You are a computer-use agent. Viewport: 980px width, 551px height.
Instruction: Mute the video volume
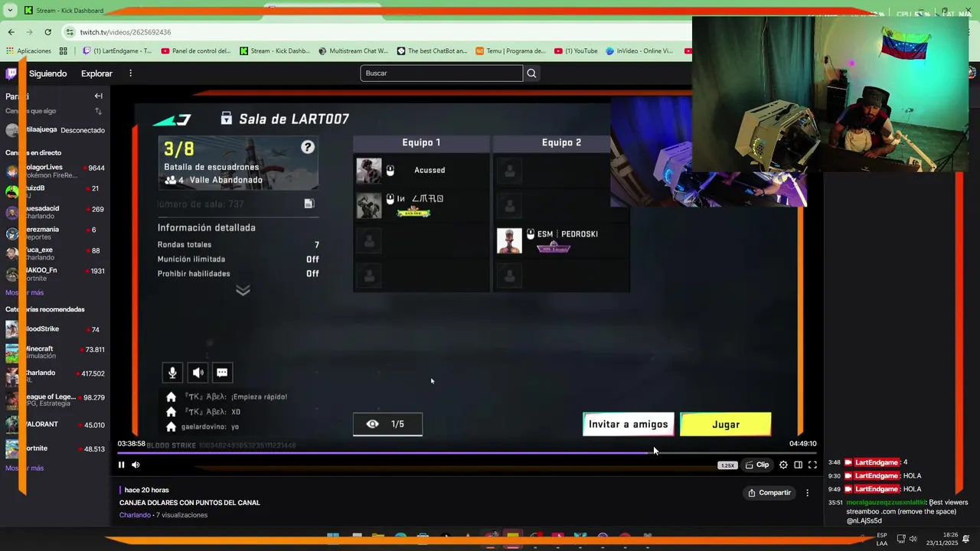pyautogui.click(x=136, y=465)
